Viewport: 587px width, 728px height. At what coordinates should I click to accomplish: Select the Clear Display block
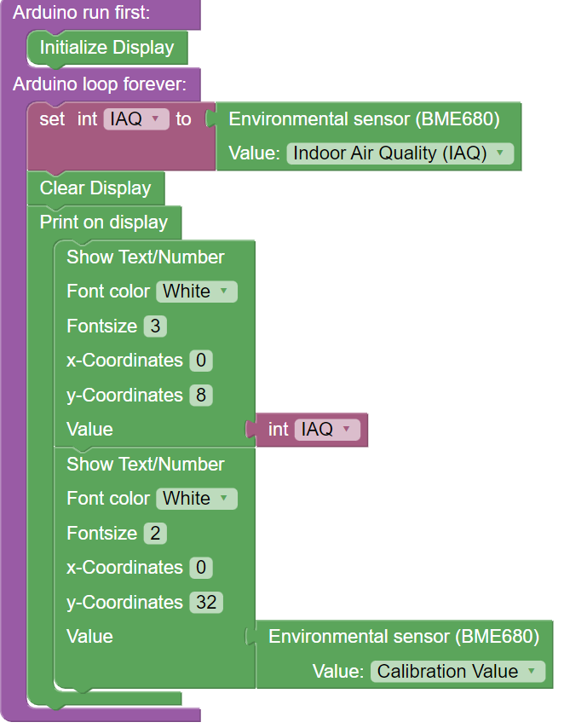click(95, 188)
